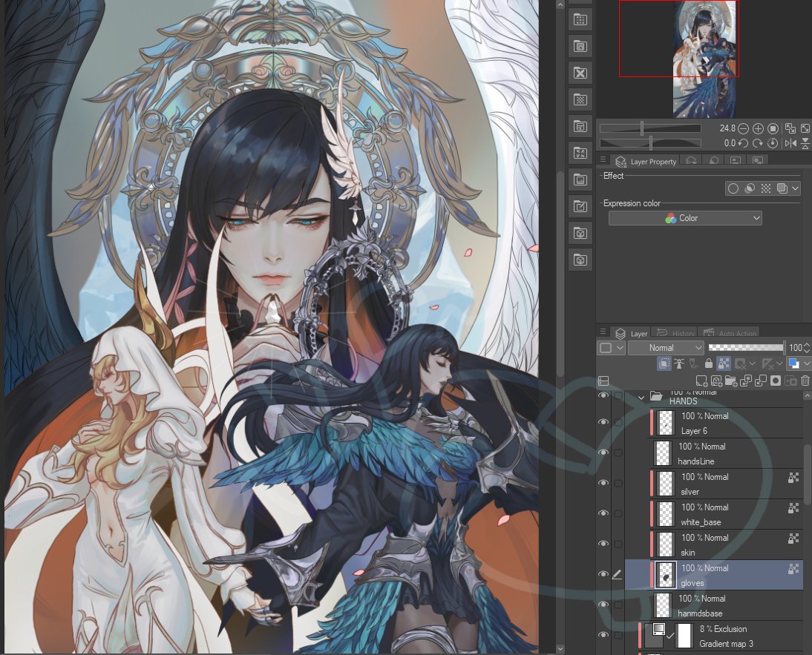Image resolution: width=812 pixels, height=655 pixels.
Task: Create a new vector layer
Action: point(717,381)
